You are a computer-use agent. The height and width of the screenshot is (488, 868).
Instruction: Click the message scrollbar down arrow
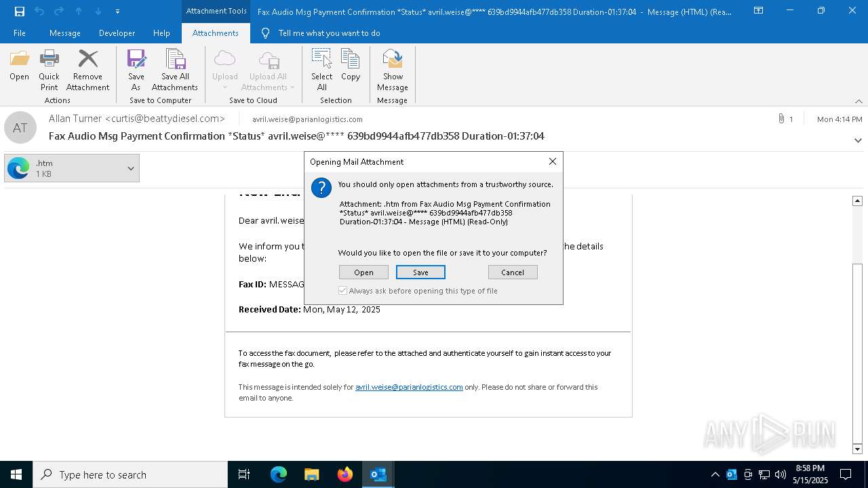point(857,449)
